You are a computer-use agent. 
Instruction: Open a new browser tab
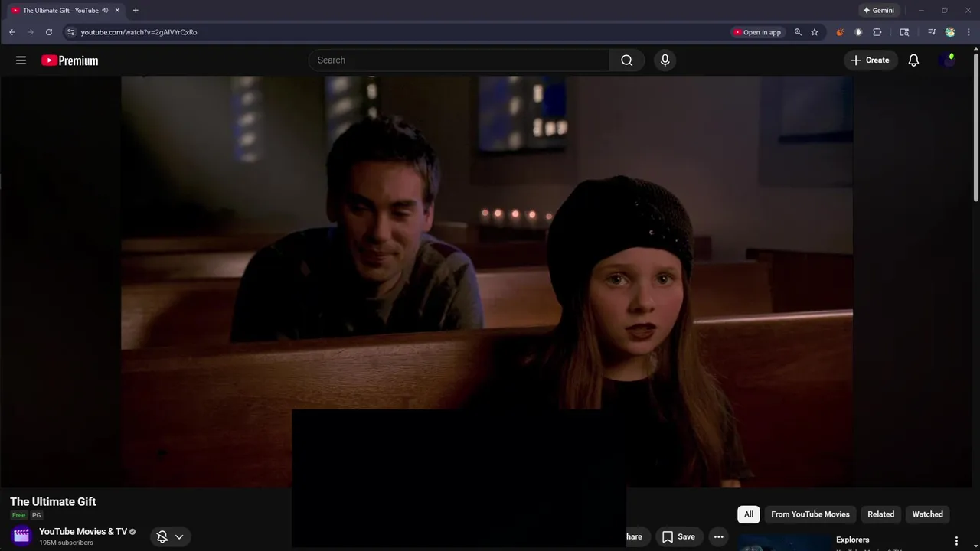click(136, 11)
